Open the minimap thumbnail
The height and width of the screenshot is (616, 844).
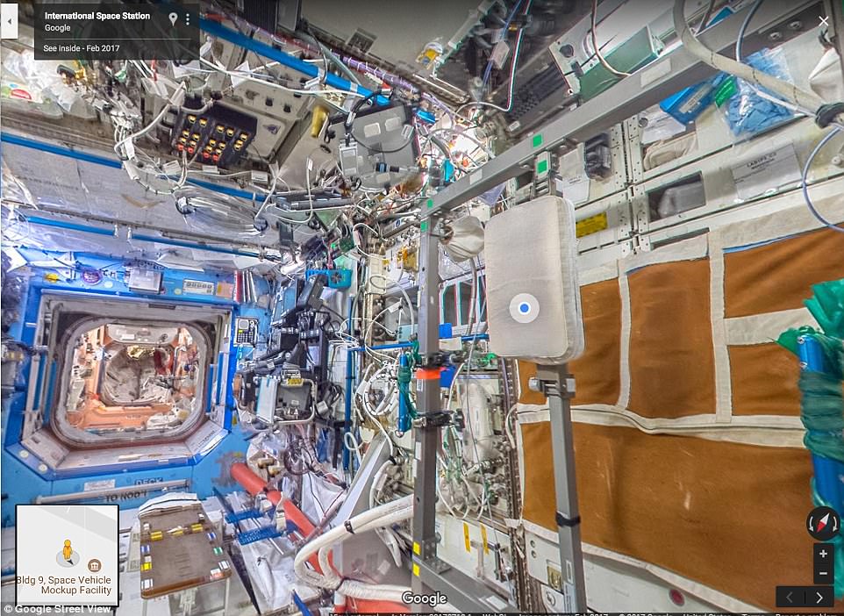tap(67, 555)
